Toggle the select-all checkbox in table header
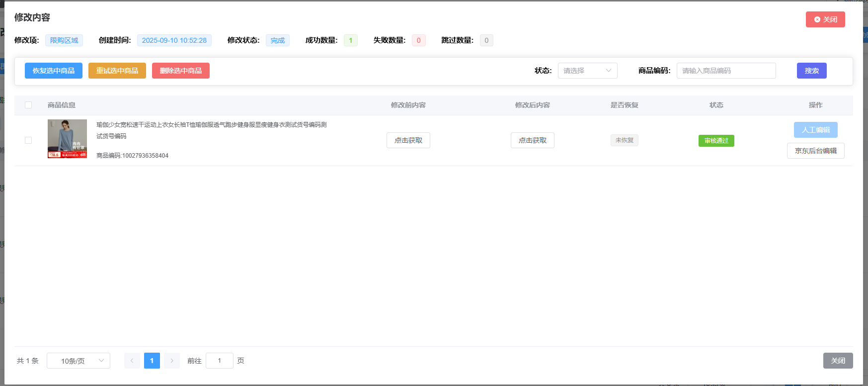 tap(28, 105)
